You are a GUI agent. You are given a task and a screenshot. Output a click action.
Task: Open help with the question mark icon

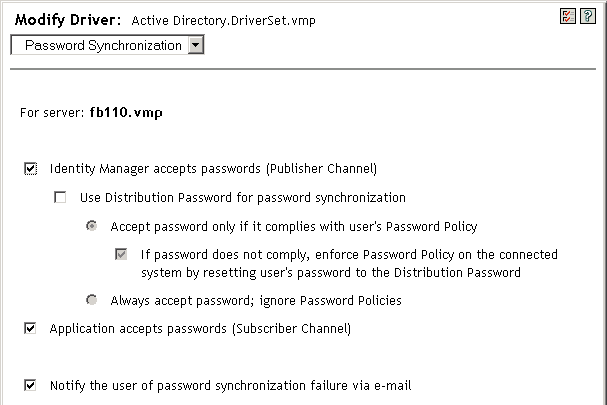click(x=587, y=18)
